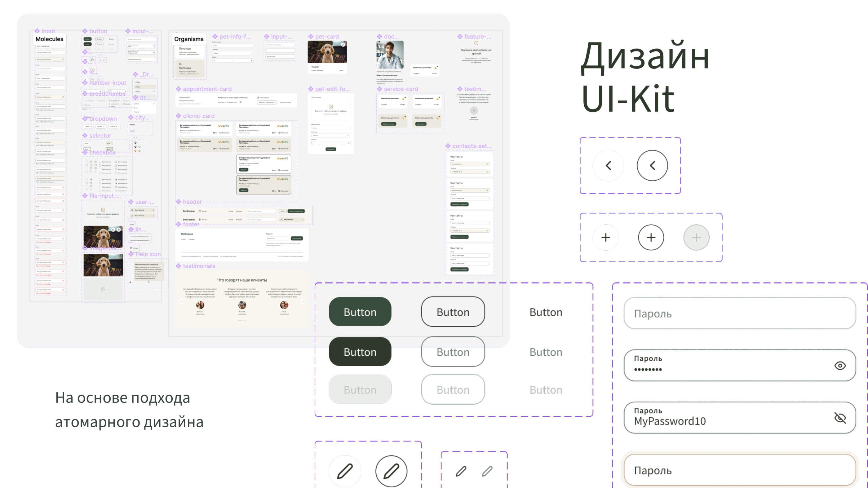Click the darkest filled Button in second row
Image resolution: width=868 pixels, height=488 pixels.
click(x=360, y=352)
